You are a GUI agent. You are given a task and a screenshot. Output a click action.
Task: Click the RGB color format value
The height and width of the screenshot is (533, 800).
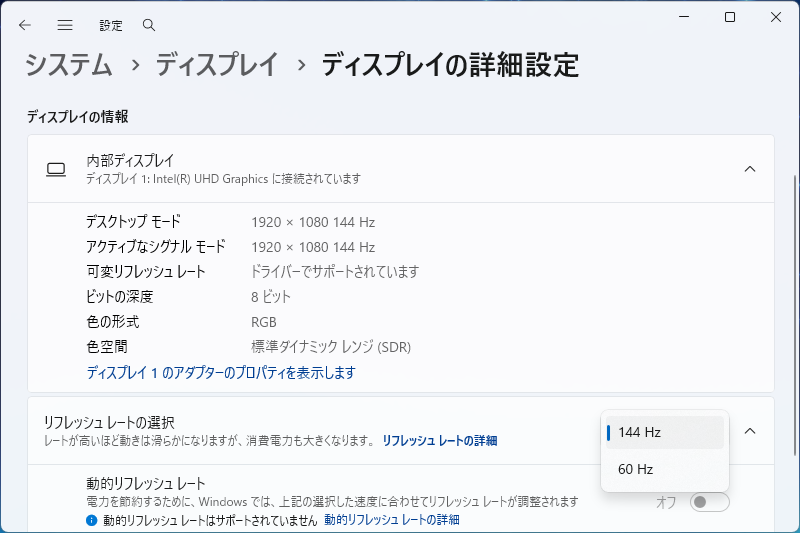(x=264, y=322)
